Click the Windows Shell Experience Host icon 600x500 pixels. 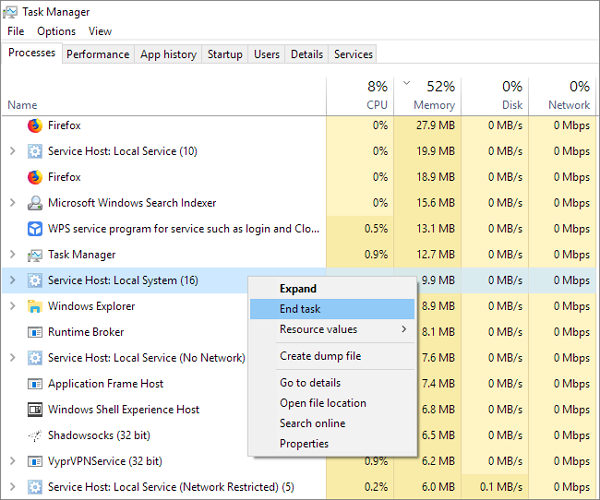point(35,410)
